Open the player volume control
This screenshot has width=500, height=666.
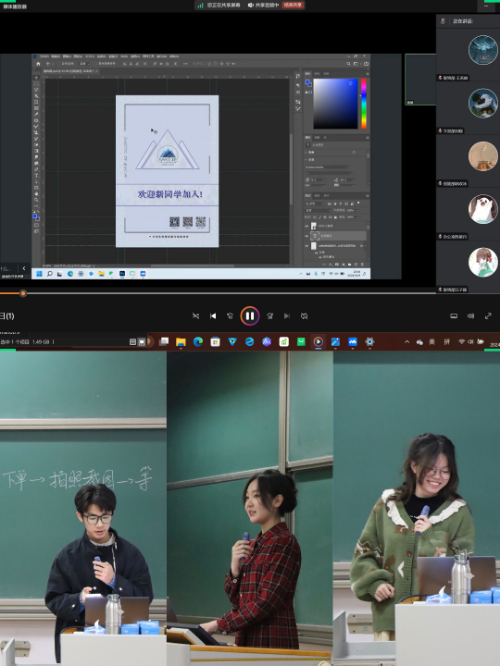pyautogui.click(x=471, y=316)
